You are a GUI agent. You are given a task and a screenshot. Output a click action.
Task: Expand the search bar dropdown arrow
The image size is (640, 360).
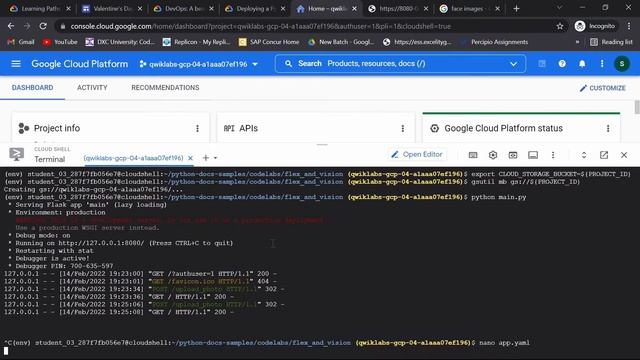coord(513,64)
